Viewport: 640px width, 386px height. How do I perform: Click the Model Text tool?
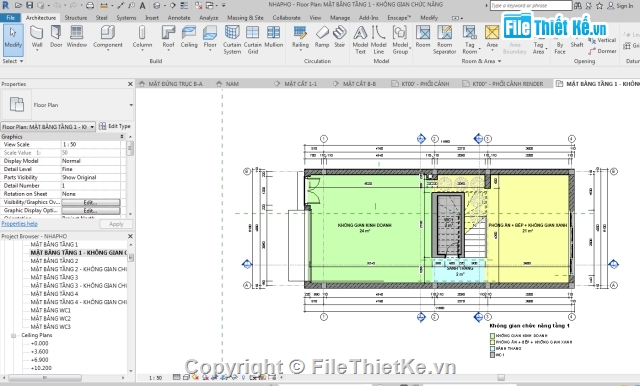click(x=360, y=40)
